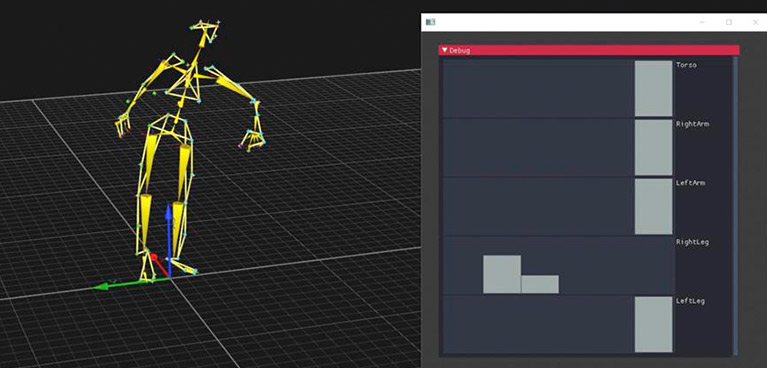767x368 pixels.
Task: Click the RightArm histogram bar
Action: click(654, 147)
